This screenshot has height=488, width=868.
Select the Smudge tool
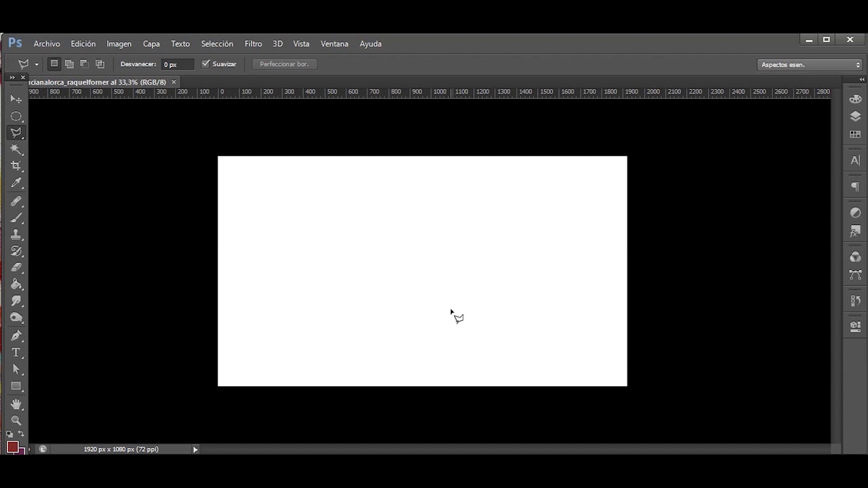pos(16,301)
